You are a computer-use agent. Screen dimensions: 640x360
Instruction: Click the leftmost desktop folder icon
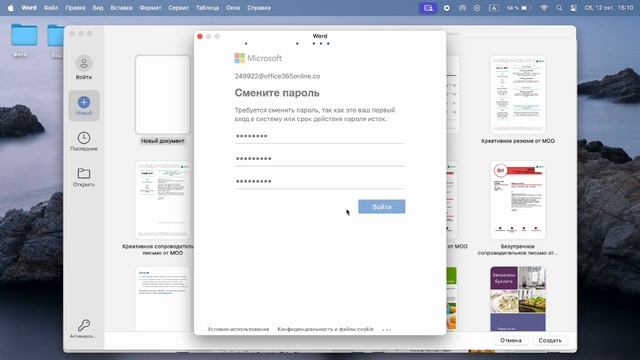pyautogui.click(x=24, y=35)
